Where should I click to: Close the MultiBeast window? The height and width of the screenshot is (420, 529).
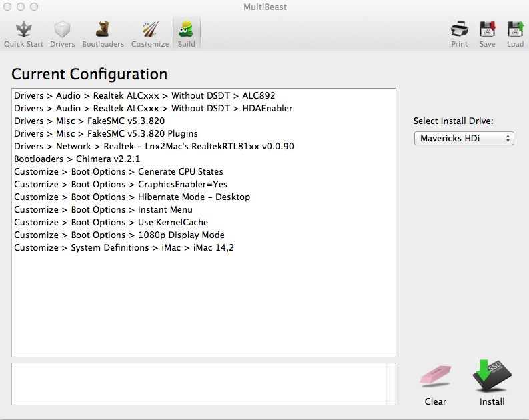[x=7, y=7]
